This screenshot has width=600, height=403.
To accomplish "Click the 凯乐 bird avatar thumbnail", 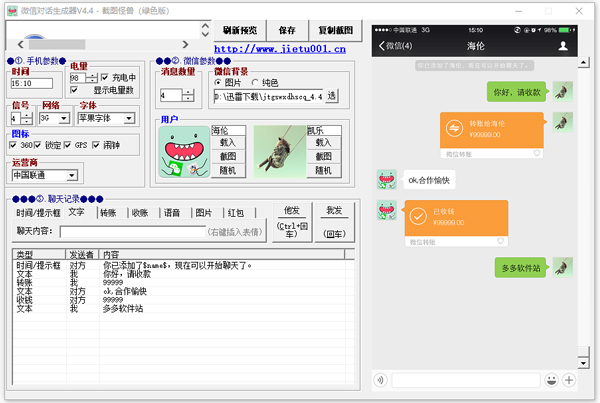I will pos(280,152).
